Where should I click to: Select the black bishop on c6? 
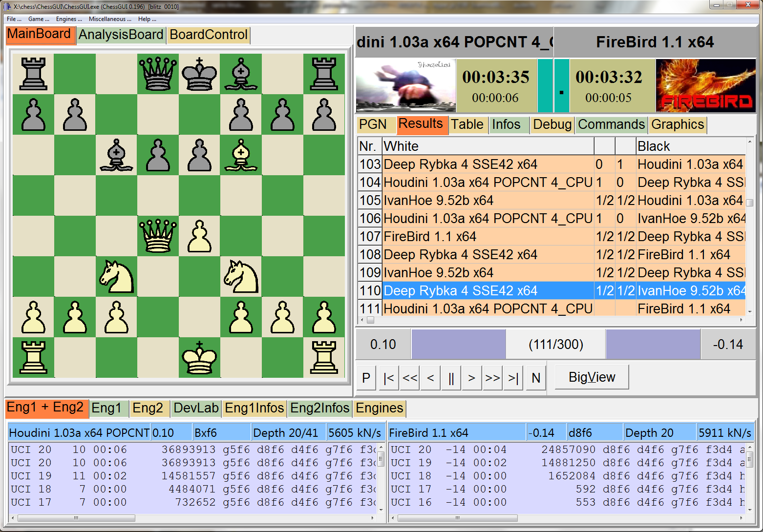click(x=116, y=155)
